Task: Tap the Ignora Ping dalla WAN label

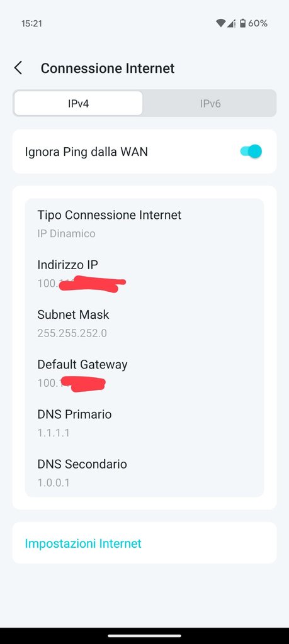Action: [x=86, y=152]
